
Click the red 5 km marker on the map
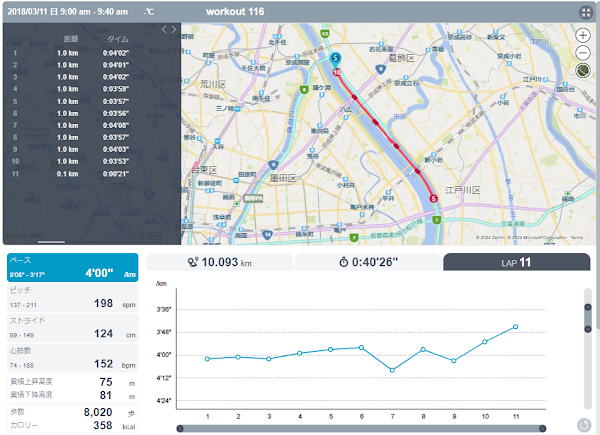click(x=433, y=199)
